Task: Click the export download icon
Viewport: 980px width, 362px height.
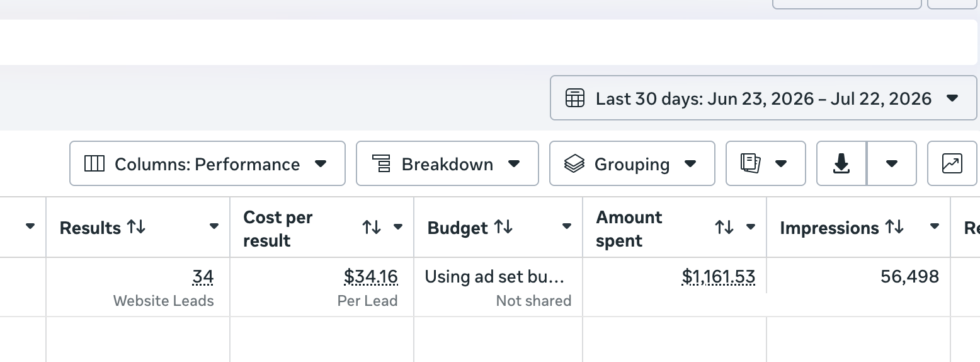Action: click(841, 164)
